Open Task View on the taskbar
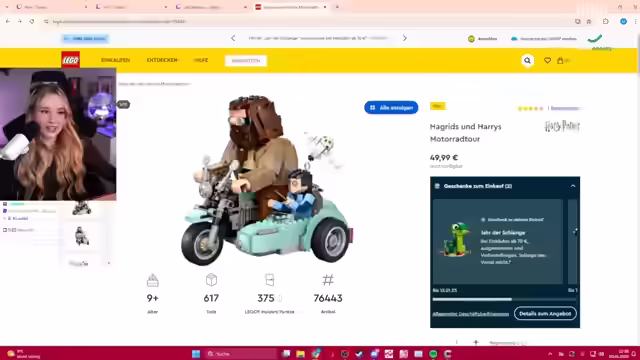 pos(286,353)
